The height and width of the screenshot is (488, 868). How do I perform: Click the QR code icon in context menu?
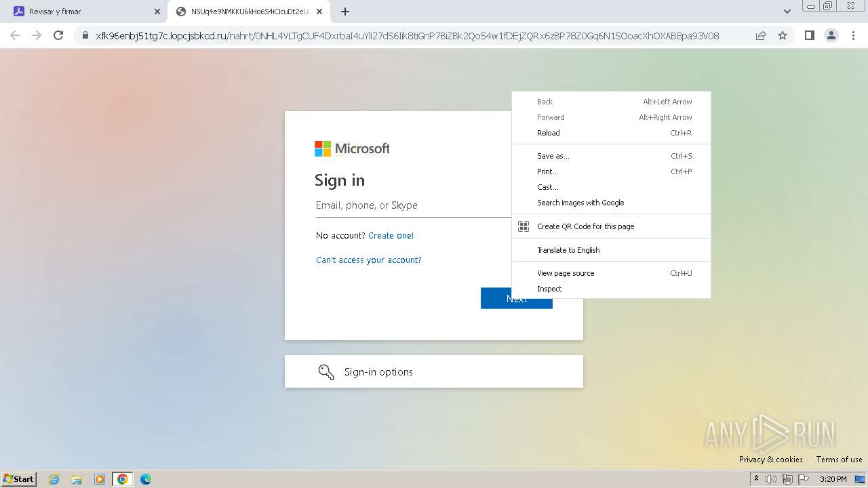[x=524, y=226]
